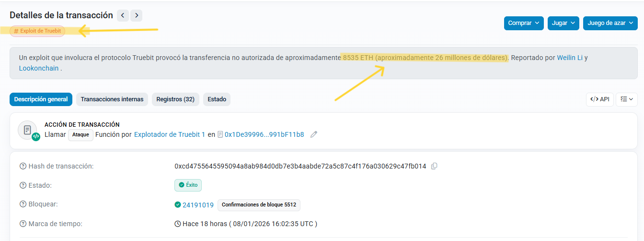Select the Estado tab
The image size is (644, 241).
(217, 99)
